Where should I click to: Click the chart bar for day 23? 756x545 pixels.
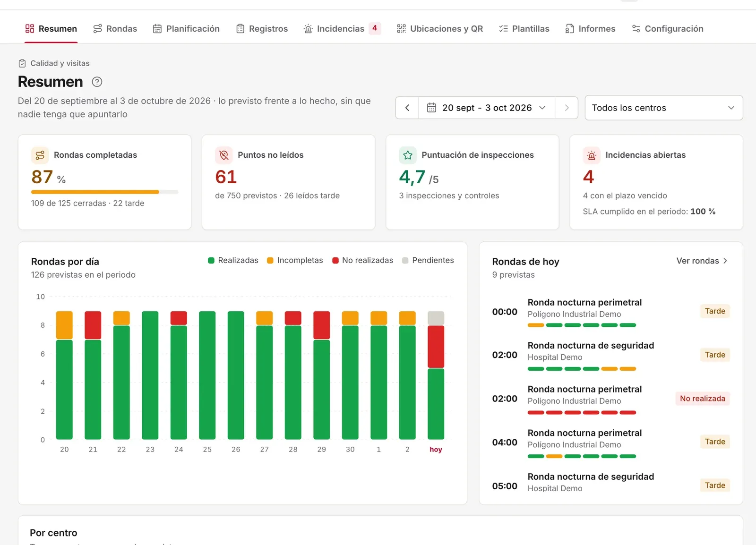150,375
